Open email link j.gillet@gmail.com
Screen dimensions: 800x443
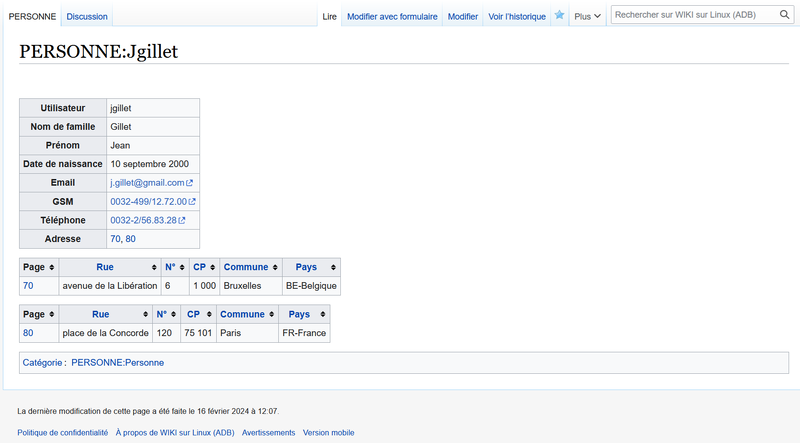(151, 183)
